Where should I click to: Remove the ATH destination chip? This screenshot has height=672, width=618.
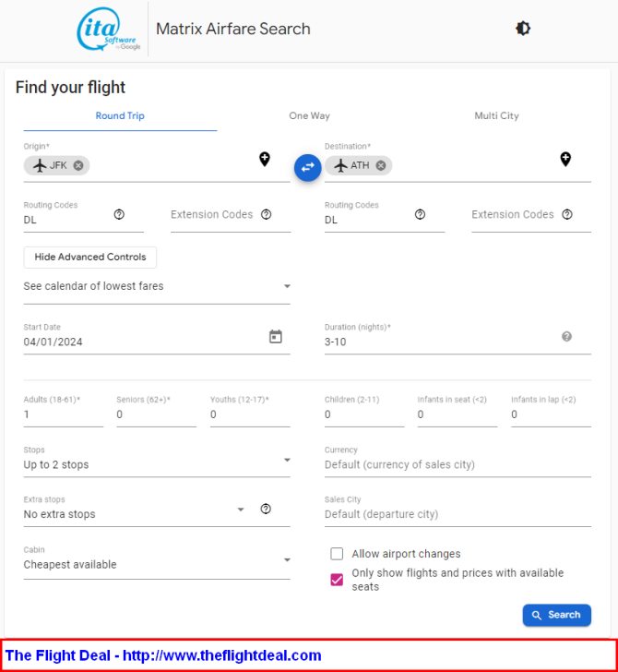click(x=381, y=165)
